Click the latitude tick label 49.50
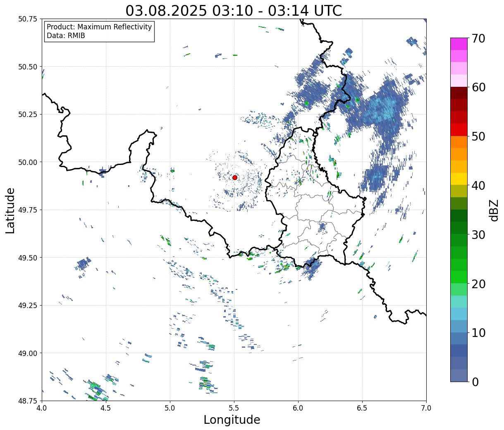The image size is (504, 430). coord(28,258)
